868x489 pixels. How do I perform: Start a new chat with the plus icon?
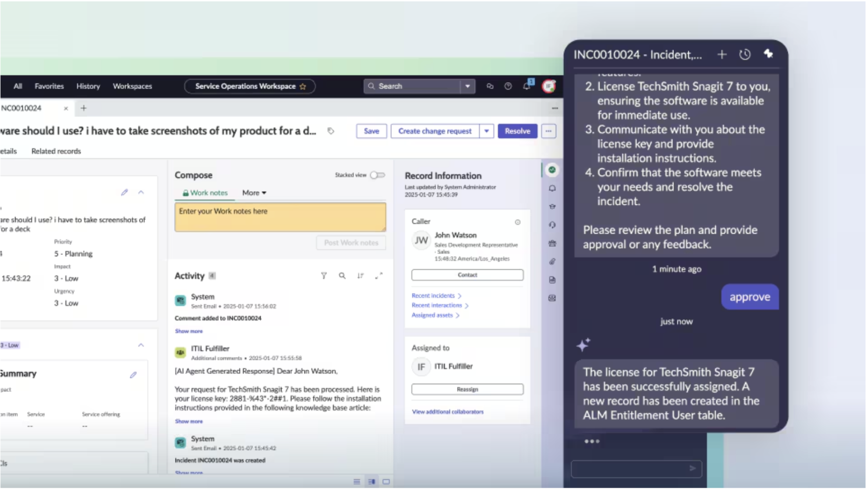tap(722, 54)
